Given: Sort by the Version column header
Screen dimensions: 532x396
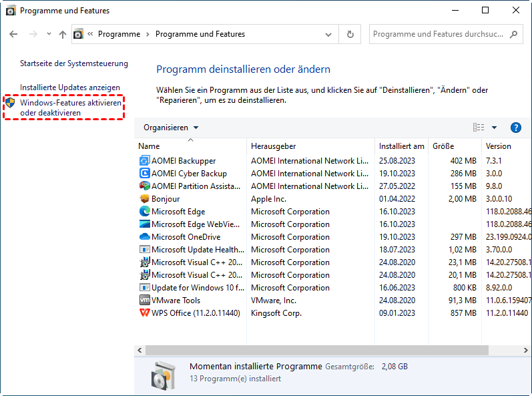Looking at the screenshot, I should coord(507,146).
